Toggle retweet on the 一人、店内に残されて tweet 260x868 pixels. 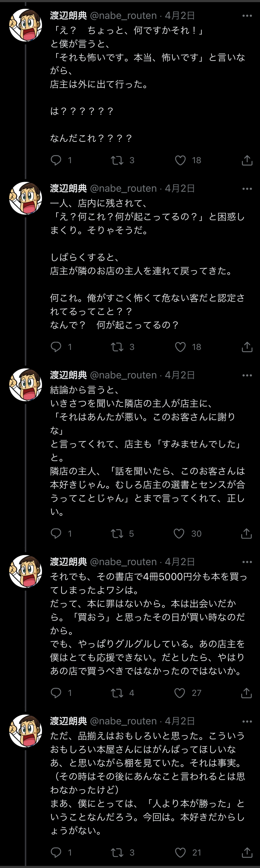tap(117, 347)
